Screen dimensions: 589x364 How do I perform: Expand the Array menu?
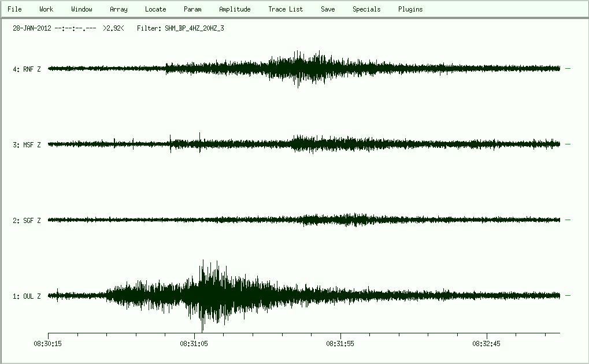(118, 9)
